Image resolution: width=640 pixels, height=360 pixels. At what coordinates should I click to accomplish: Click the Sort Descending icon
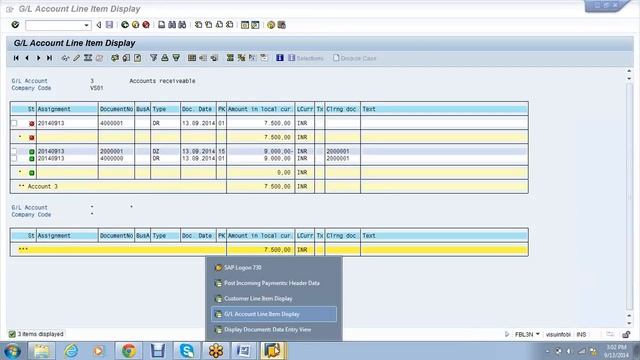pyautogui.click(x=176, y=58)
